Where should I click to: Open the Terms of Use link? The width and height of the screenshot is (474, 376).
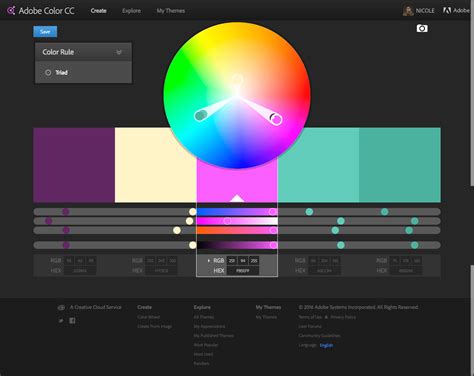coord(310,317)
